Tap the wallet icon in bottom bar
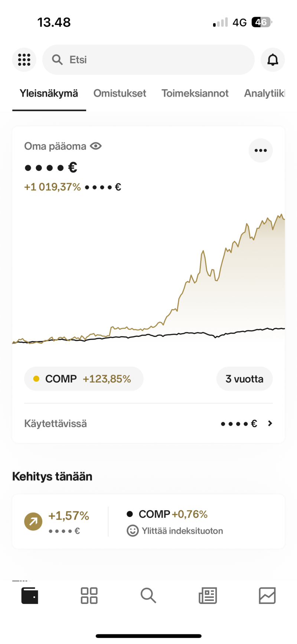The height and width of the screenshot is (644, 297). (x=30, y=595)
